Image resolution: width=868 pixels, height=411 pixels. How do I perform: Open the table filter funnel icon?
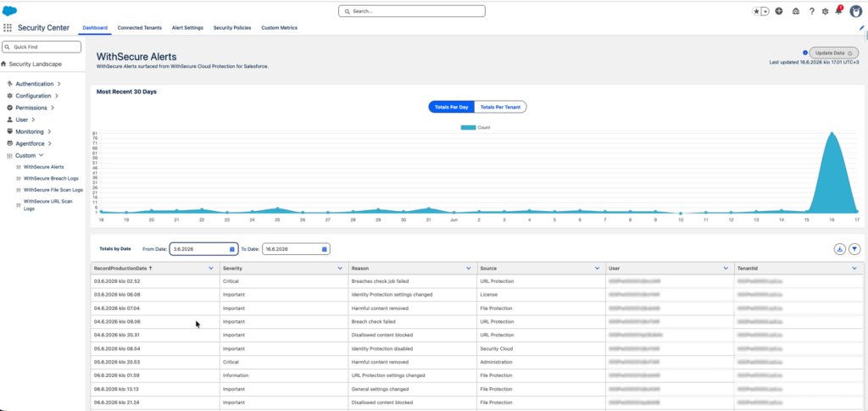click(x=854, y=249)
